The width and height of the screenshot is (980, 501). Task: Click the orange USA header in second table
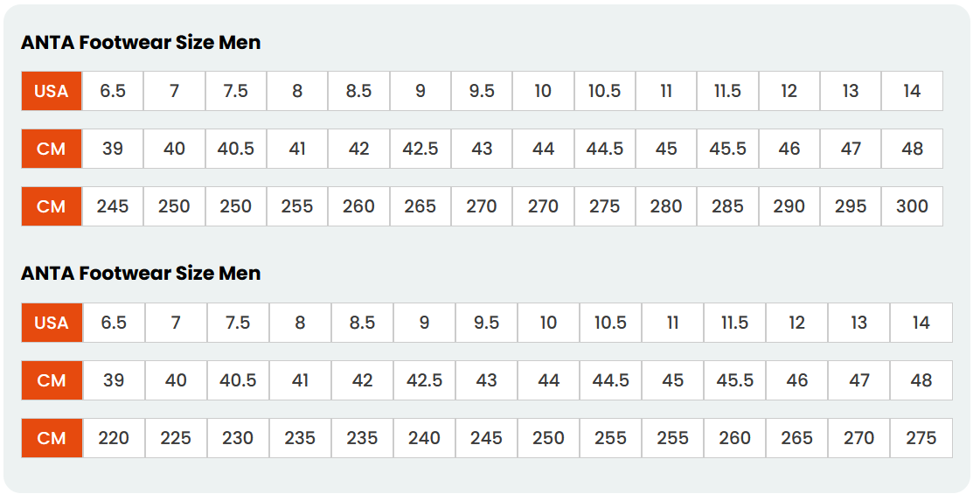tap(52, 323)
